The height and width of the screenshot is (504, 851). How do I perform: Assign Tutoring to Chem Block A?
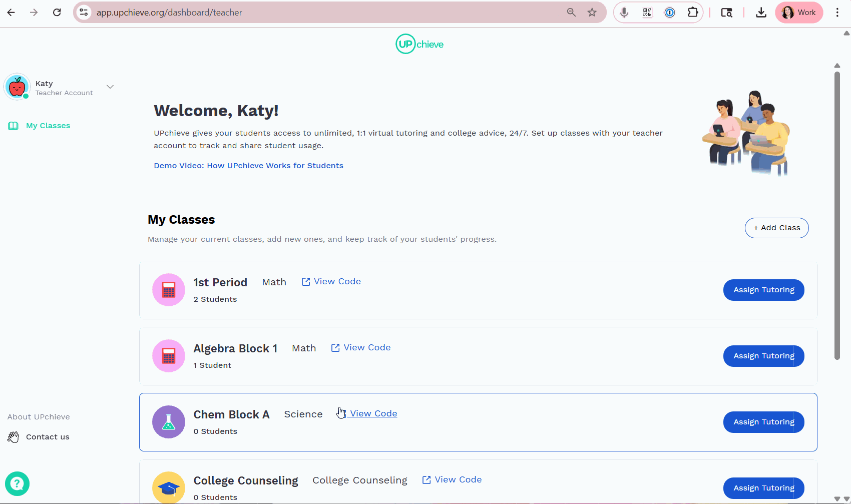click(x=764, y=422)
